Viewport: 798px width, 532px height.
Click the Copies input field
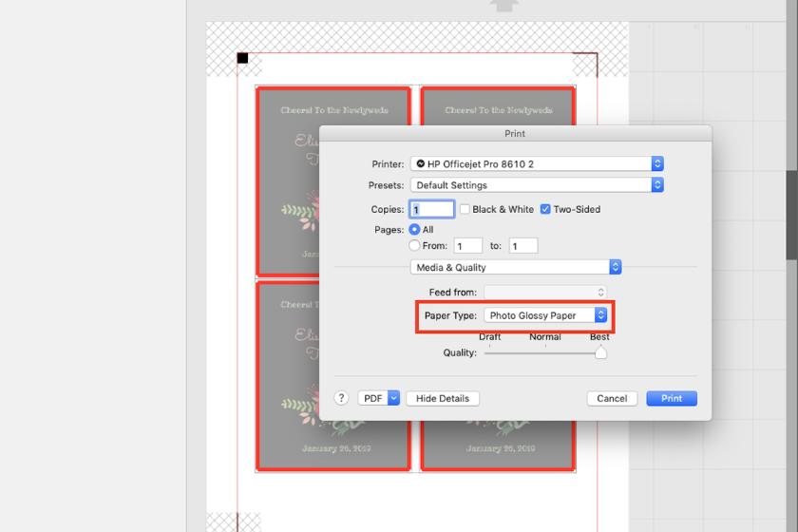(431, 209)
